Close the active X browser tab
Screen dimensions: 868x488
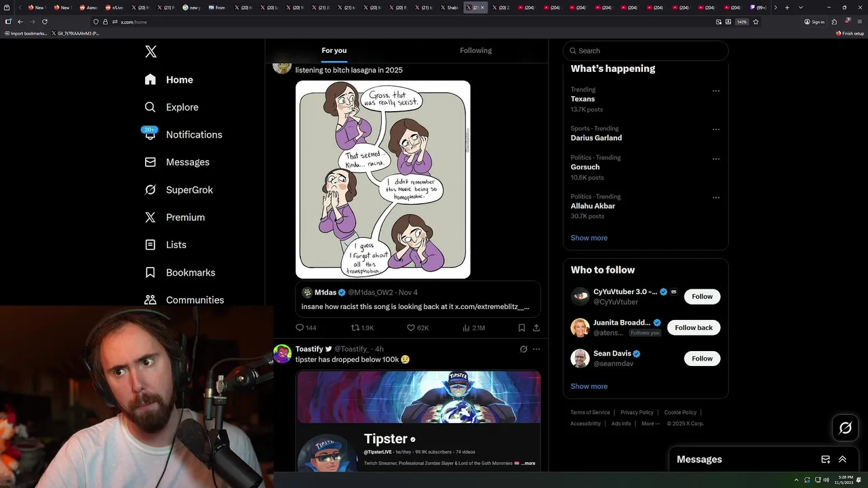point(482,7)
